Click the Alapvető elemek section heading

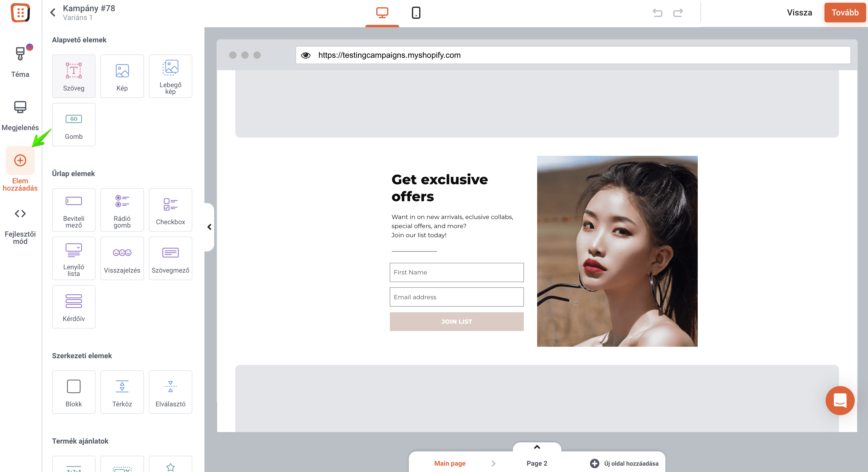(x=79, y=40)
